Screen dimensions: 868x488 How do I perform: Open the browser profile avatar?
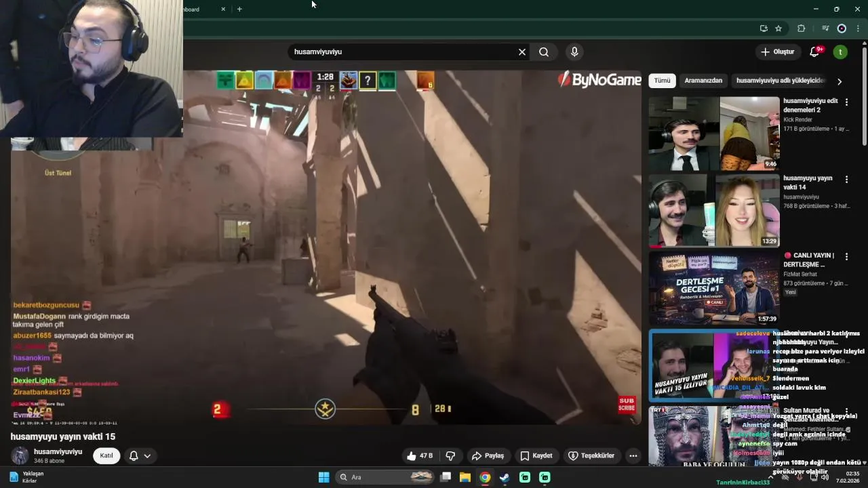click(842, 28)
